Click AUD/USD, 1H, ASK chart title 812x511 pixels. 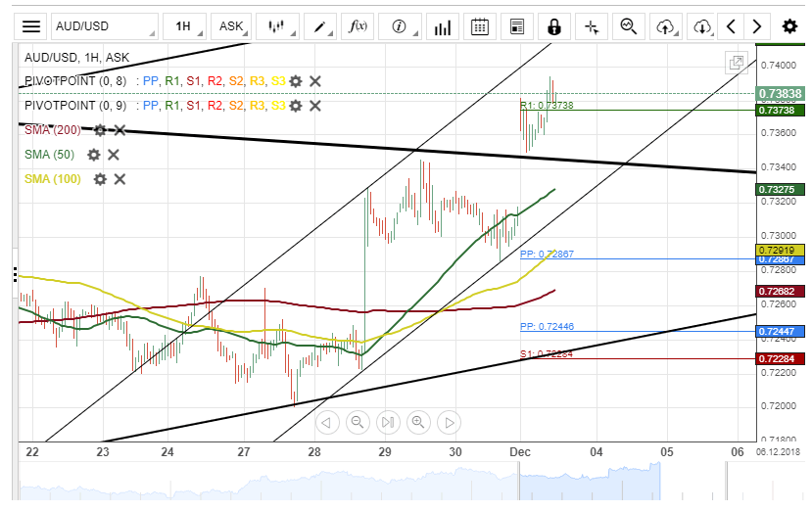tap(76, 58)
